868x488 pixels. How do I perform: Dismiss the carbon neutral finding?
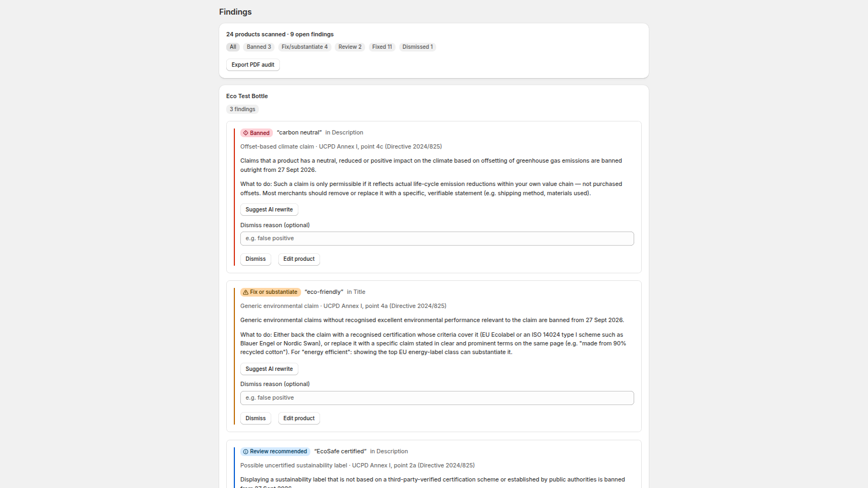click(x=256, y=259)
